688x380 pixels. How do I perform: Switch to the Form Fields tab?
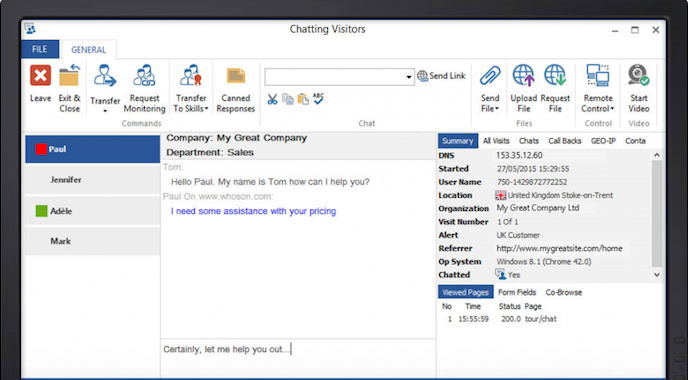(517, 292)
